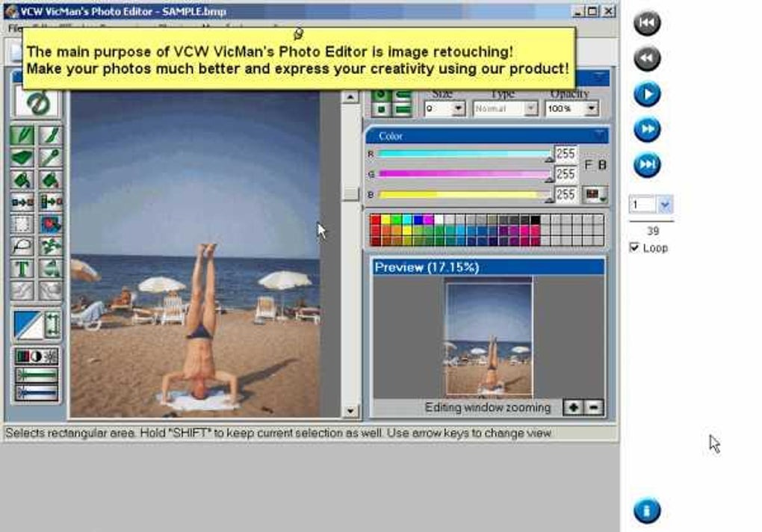Click the G value field showing 255
Screen dimensions: 762x532
tap(566, 174)
